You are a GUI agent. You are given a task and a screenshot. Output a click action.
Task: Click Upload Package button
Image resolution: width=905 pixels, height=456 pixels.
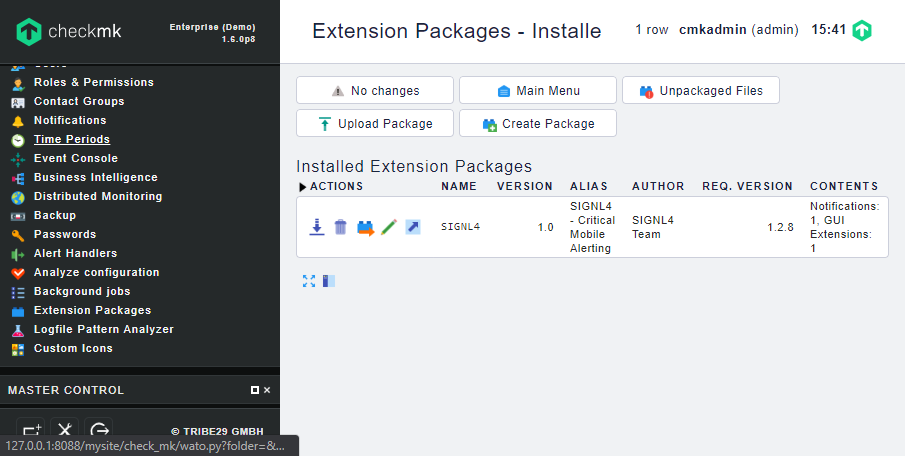375,124
